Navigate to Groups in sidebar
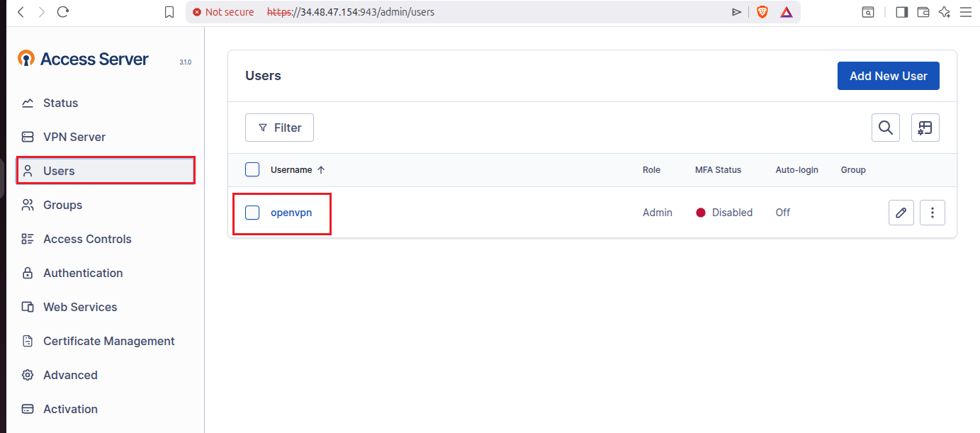Viewport: 980px width, 433px height. click(106, 205)
